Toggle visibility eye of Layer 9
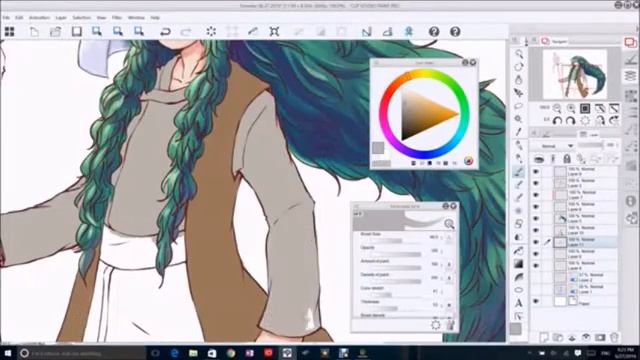This screenshot has height=360, width=640. [x=536, y=171]
